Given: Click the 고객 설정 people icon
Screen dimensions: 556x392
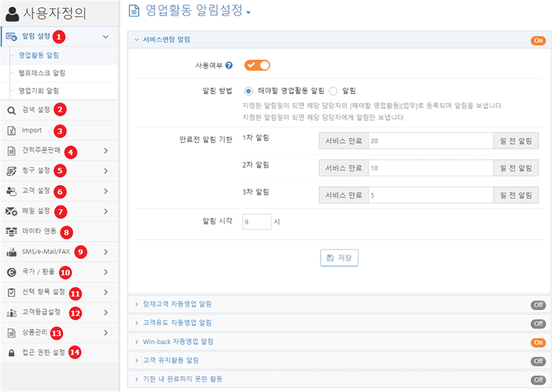Looking at the screenshot, I should point(11,191).
